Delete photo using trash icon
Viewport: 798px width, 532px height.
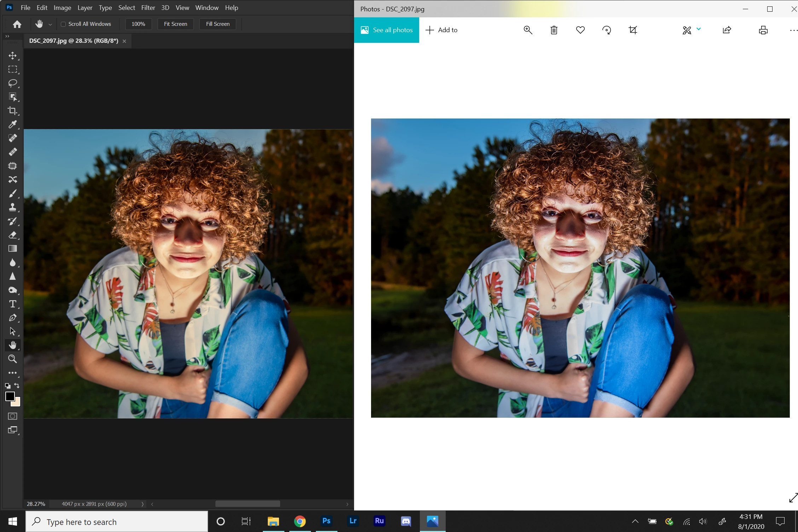click(x=554, y=30)
